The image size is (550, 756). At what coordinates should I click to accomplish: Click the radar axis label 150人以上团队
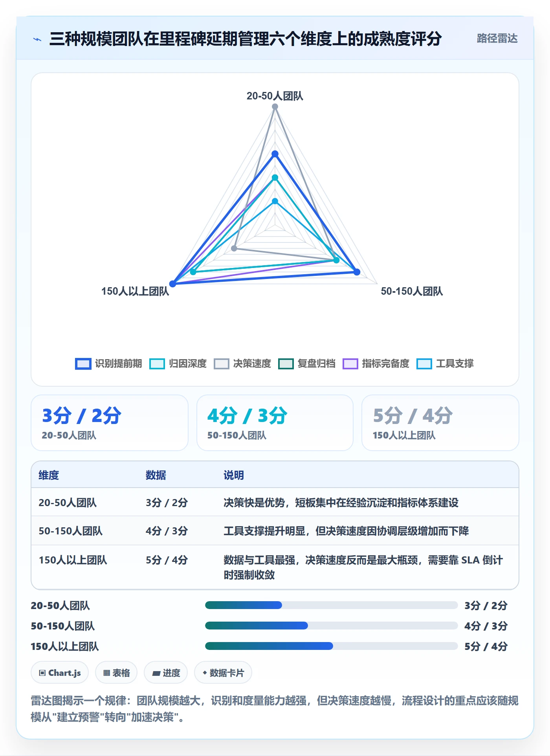point(135,291)
